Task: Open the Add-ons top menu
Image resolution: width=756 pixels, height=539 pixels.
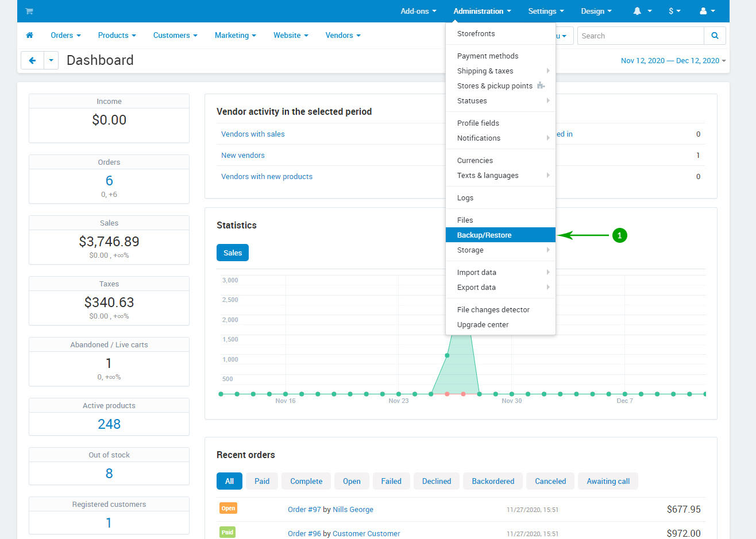Action: tap(418, 11)
